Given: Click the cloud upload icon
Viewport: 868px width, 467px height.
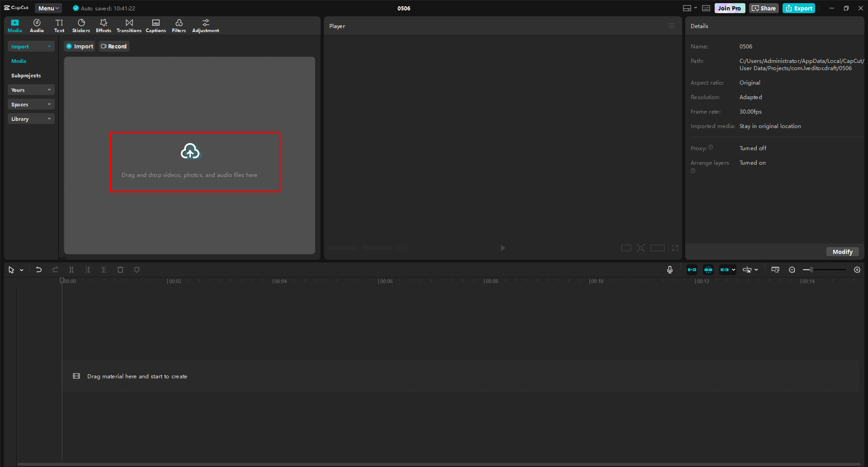Looking at the screenshot, I should pos(190,152).
